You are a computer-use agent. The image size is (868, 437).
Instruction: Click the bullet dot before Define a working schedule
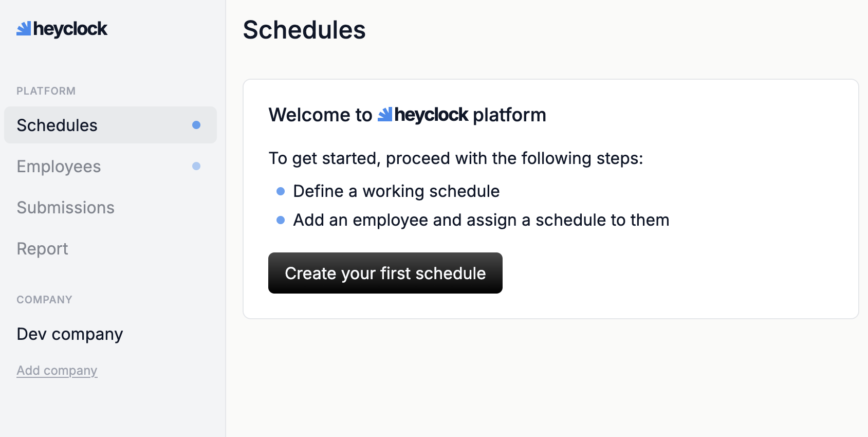click(x=281, y=191)
